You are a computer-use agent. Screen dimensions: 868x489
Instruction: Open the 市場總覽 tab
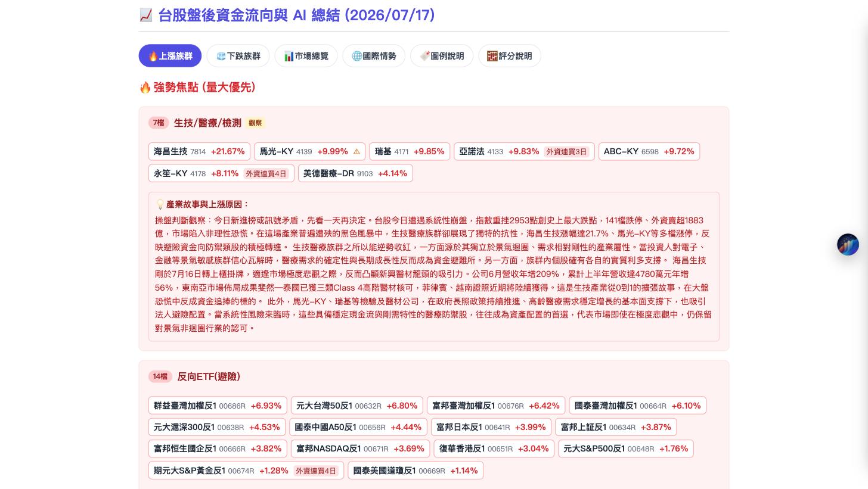306,56
